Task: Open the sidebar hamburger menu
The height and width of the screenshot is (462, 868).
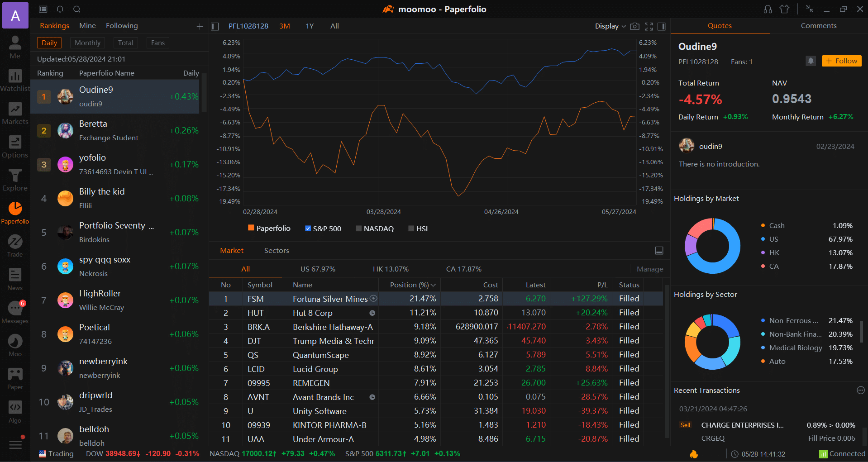Action: pos(15,444)
